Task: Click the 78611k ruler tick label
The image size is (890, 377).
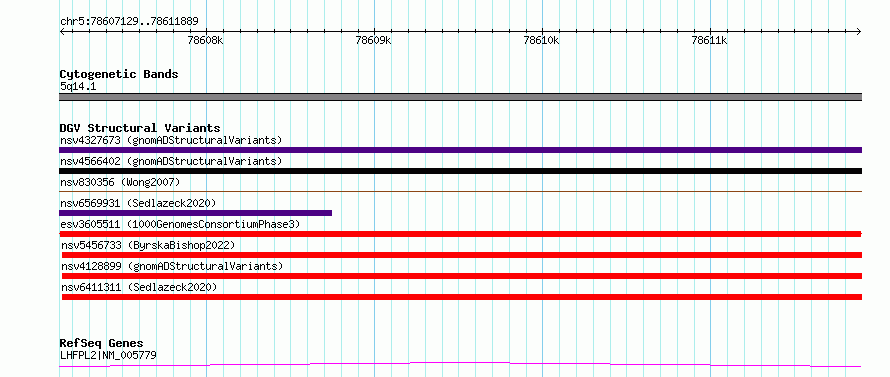Action: [710, 40]
